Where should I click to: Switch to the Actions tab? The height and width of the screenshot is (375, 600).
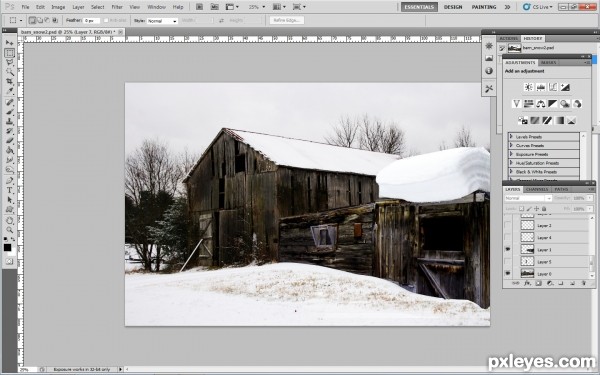[509, 39]
